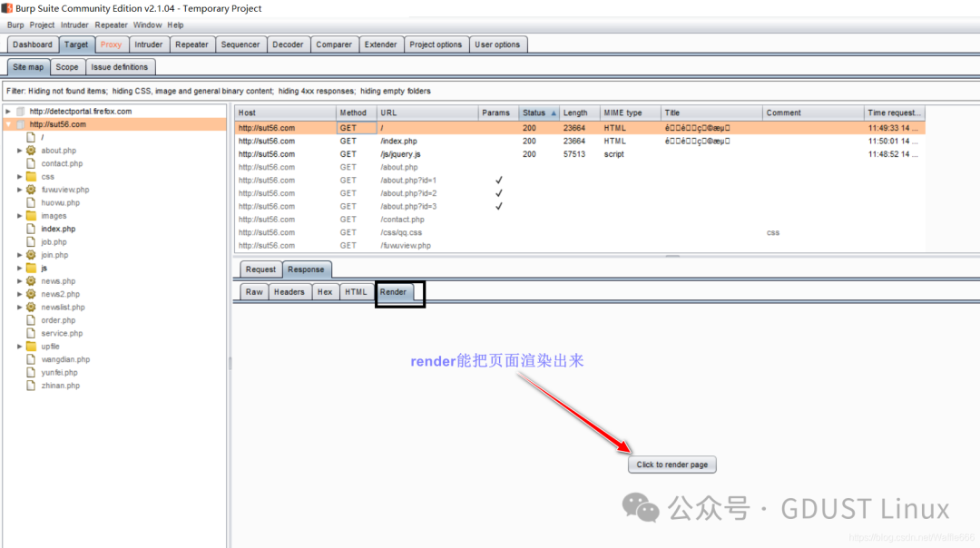Sort table by the Status column header
980x548 pixels.
[534, 113]
